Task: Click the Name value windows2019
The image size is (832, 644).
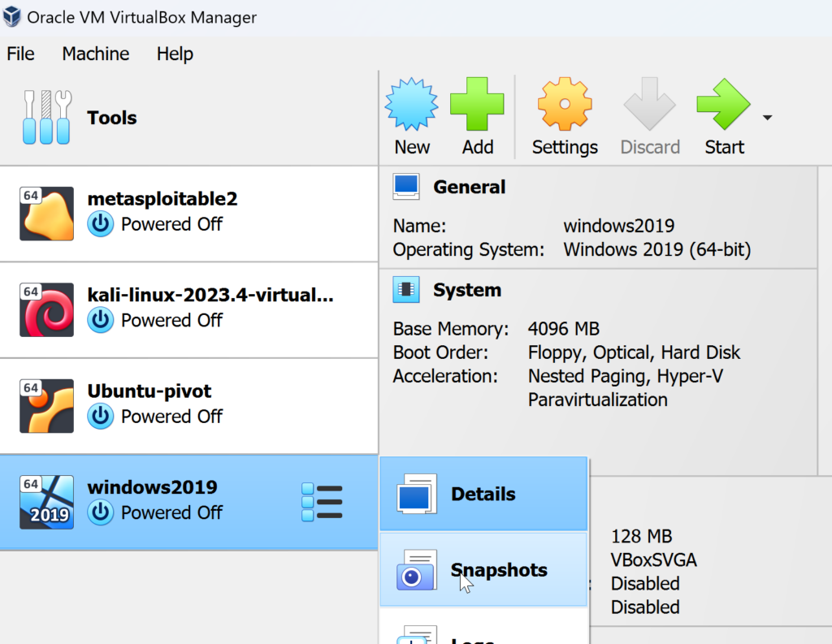Action: tap(618, 226)
